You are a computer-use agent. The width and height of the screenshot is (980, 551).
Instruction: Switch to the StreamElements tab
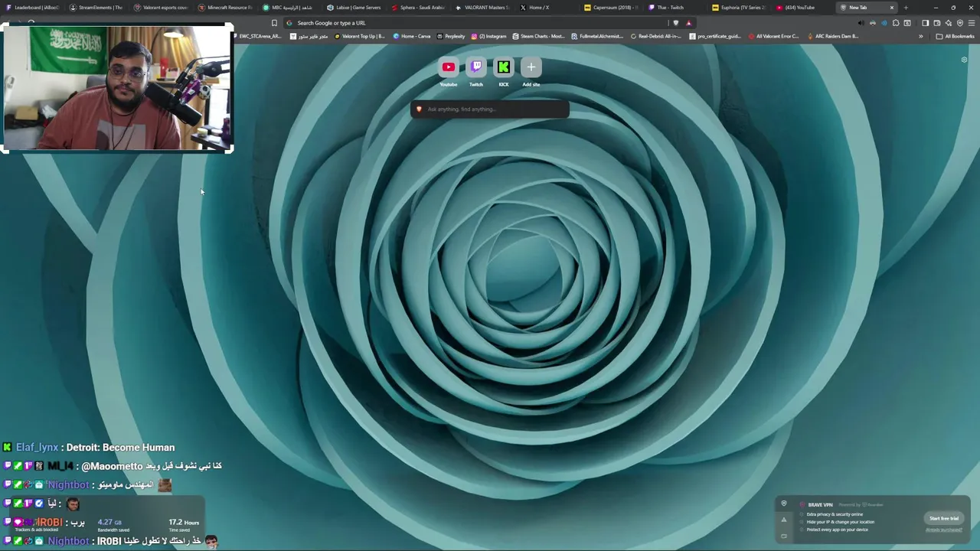coord(96,8)
